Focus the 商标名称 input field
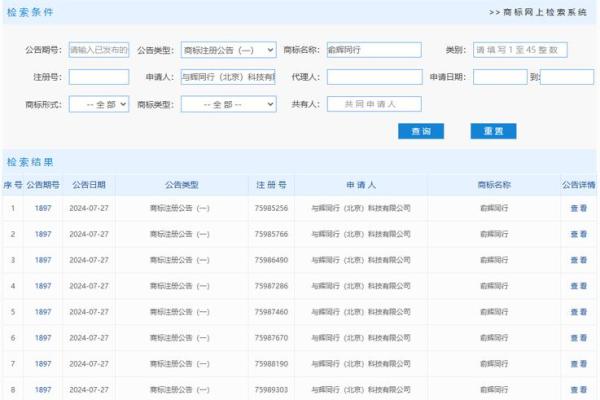The image size is (600, 400). (374, 50)
